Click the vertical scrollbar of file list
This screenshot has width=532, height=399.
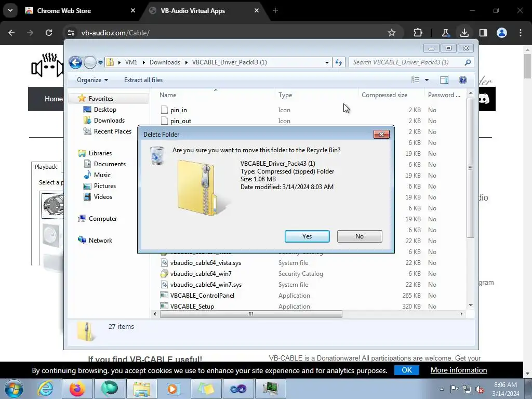pos(470,168)
